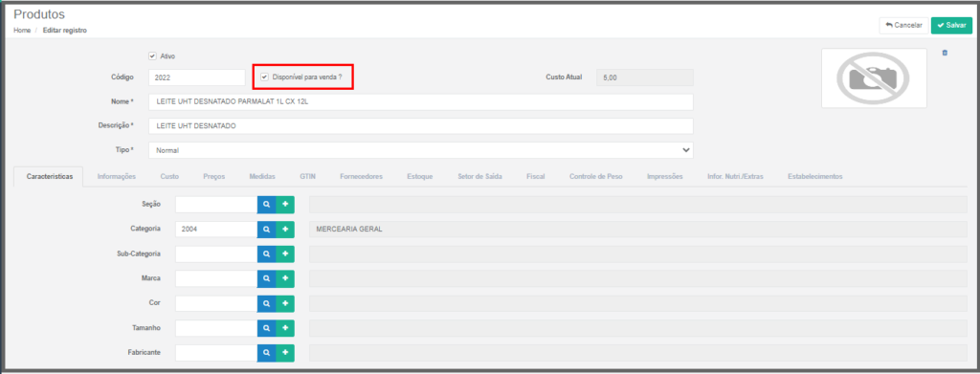Screen dimensions: 980x374
Task: Open the Tipo dropdown showing Normal
Action: coord(421,150)
